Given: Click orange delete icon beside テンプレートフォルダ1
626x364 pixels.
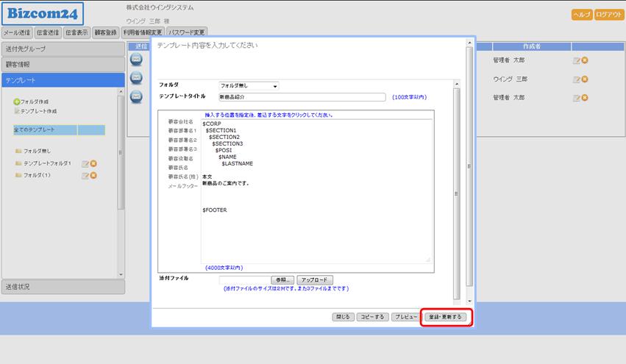Looking at the screenshot, I should [x=93, y=163].
